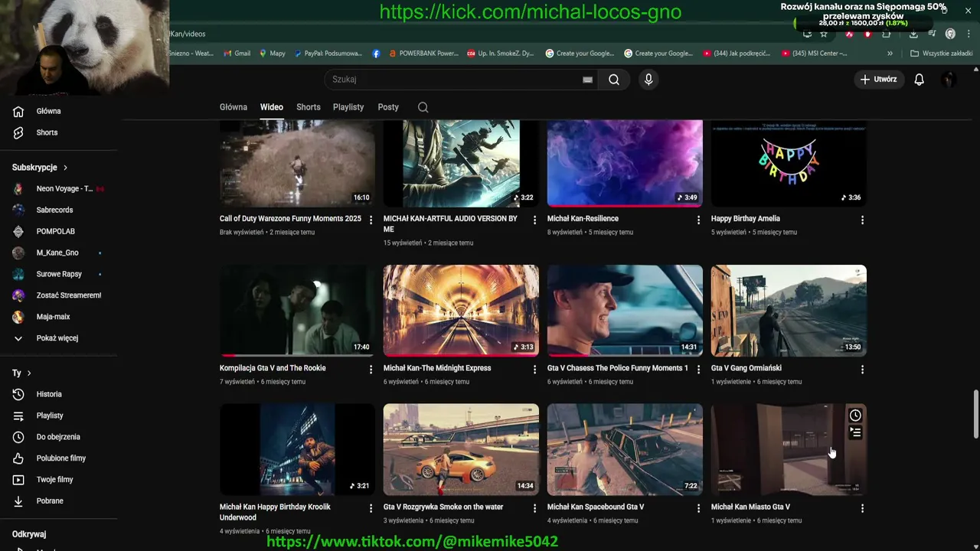980x551 pixels.
Task: Open options menu for Happy Birthay Amelia
Action: click(862, 220)
